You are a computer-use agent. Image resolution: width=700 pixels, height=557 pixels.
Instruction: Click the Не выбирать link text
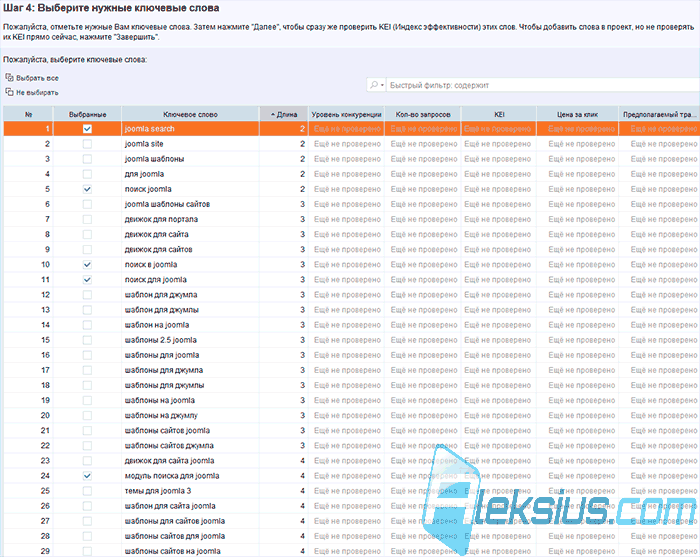coord(38,92)
